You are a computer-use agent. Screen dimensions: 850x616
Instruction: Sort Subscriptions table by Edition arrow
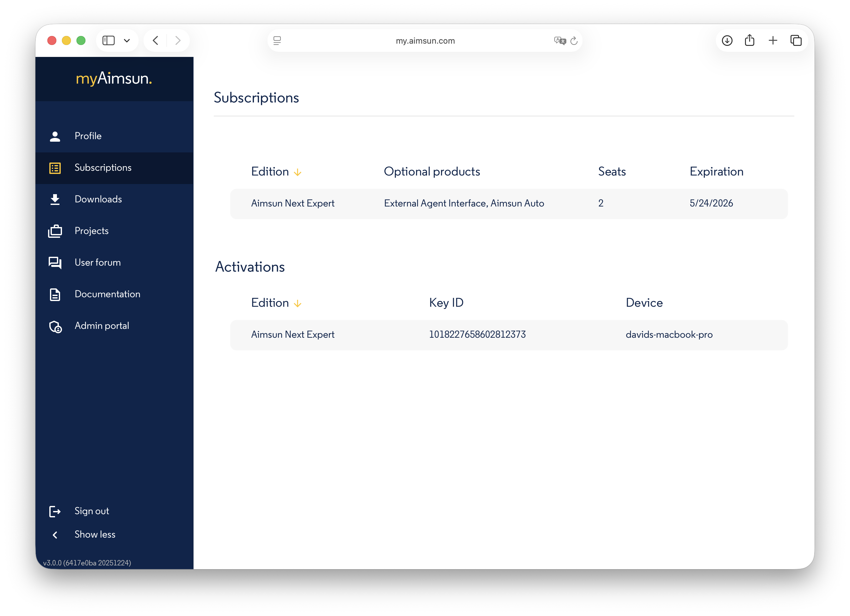coord(298,172)
